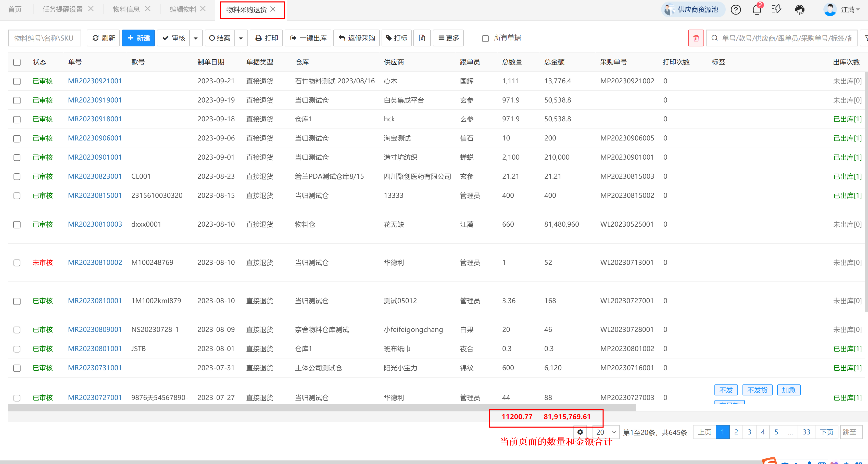Check the select-all header checkbox
Screen dimensions: 868x464
click(17, 62)
